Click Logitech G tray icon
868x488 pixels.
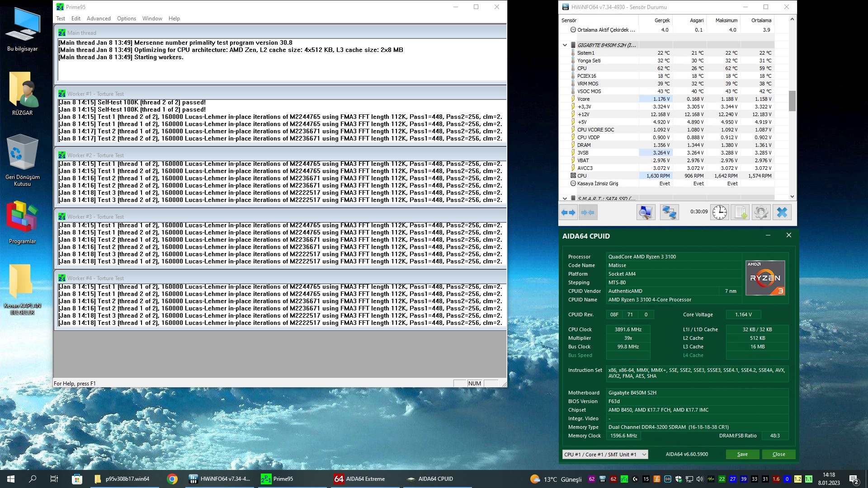point(635,479)
